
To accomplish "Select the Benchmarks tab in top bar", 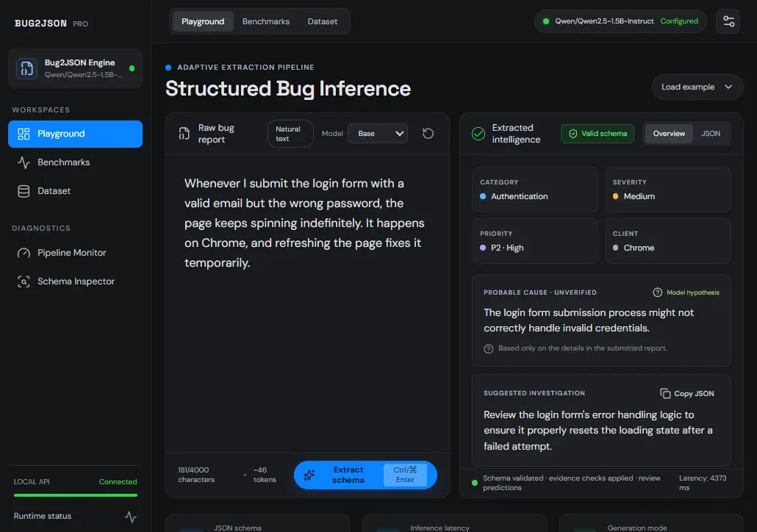I will (x=266, y=21).
